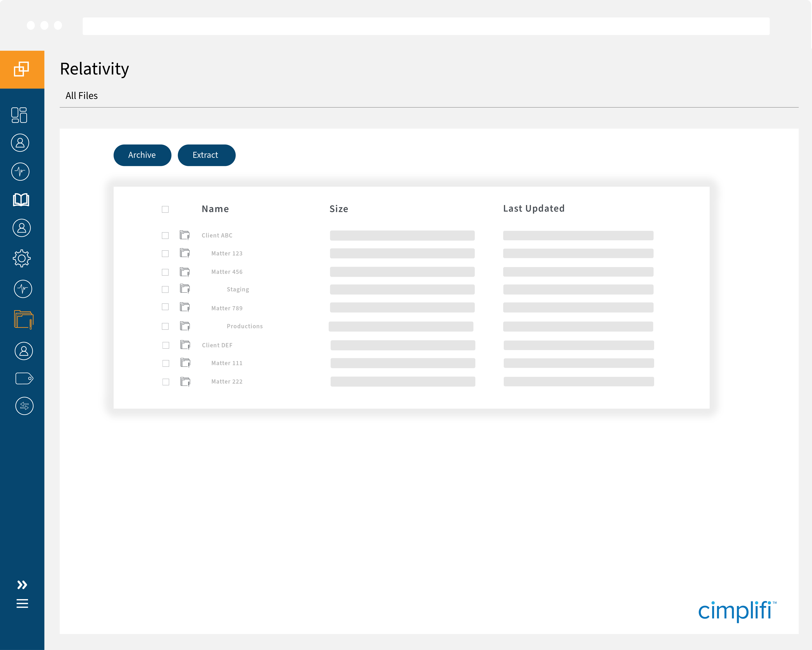Click the Matter 111 folder icon
812x650 pixels.
tap(185, 363)
